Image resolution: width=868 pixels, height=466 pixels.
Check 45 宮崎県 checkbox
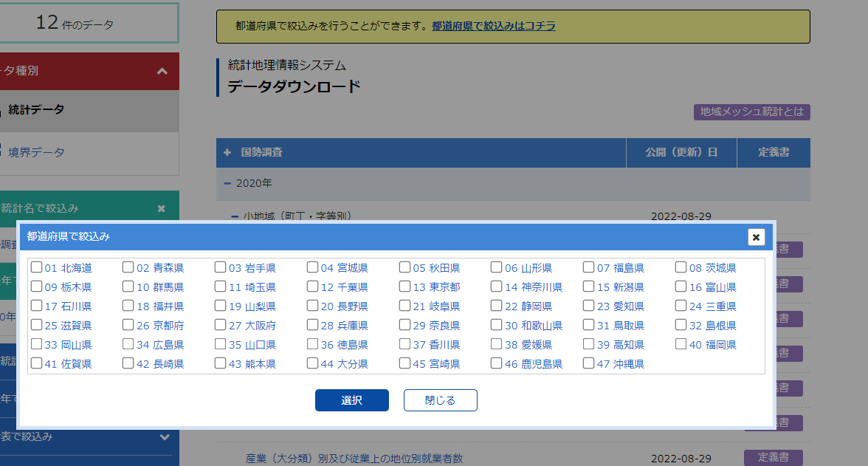[x=404, y=363]
